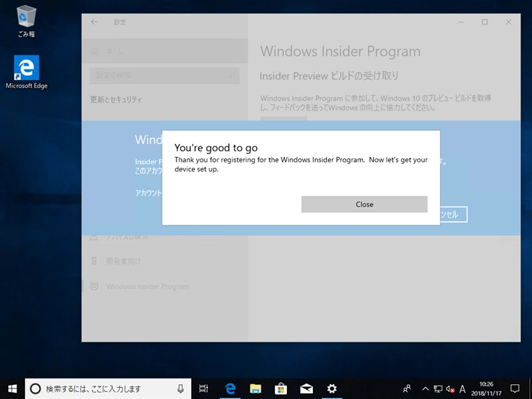Select Windows Insider Program sidebar item
The height and width of the screenshot is (399, 532).
coord(164,286)
